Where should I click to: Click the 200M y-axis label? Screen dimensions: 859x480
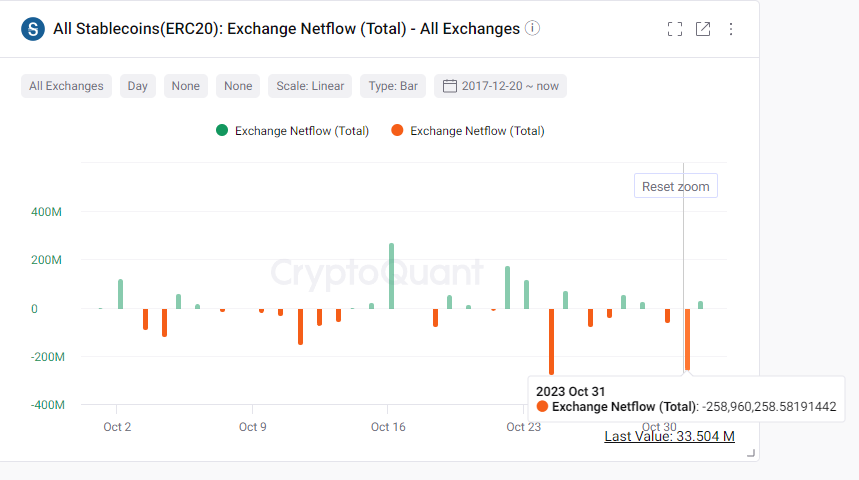point(46,260)
